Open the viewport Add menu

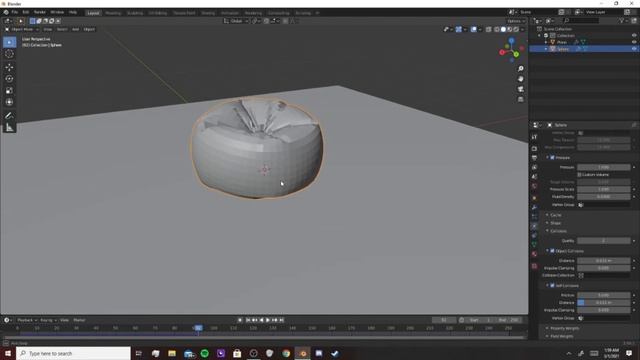click(76, 29)
